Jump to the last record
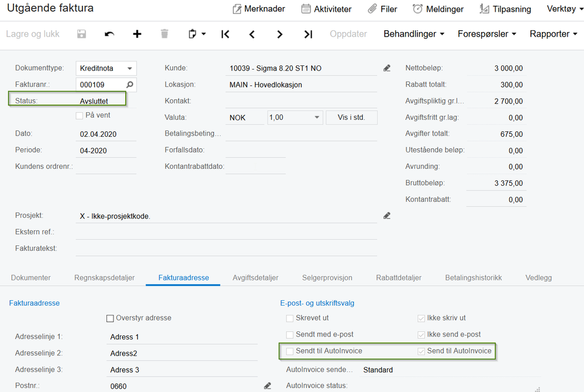Screen dimensions: 584x392 point(308,34)
